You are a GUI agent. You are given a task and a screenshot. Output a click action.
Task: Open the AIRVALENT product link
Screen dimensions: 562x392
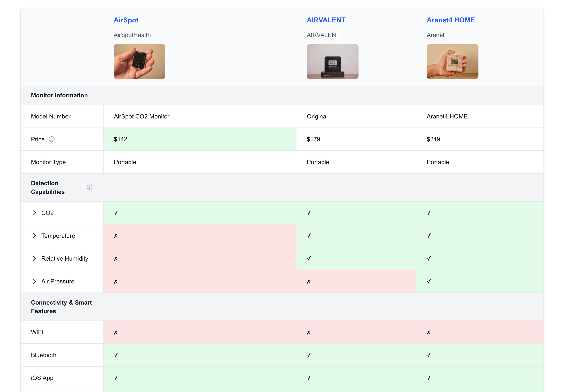click(326, 20)
